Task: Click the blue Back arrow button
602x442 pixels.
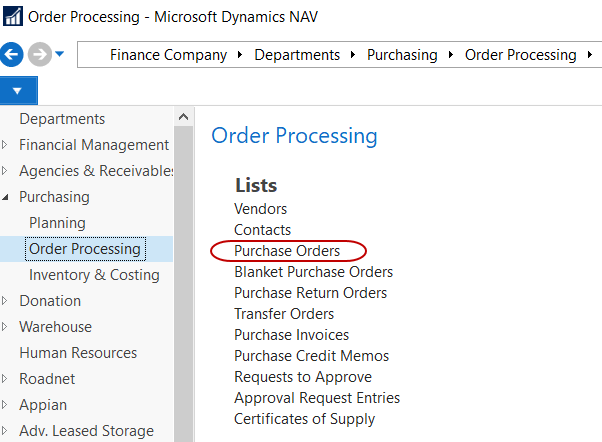Action: pyautogui.click(x=12, y=54)
